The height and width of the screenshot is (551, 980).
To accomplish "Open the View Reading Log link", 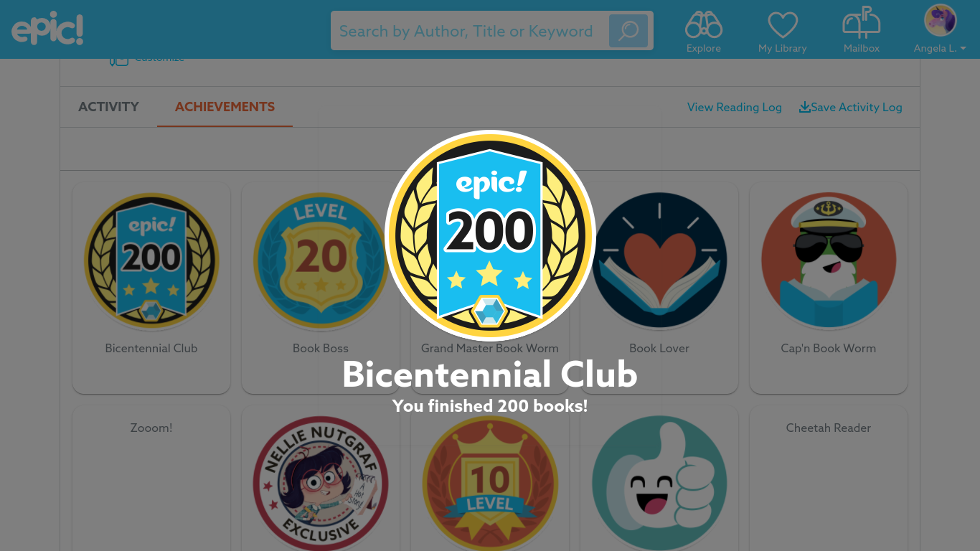I will [735, 107].
